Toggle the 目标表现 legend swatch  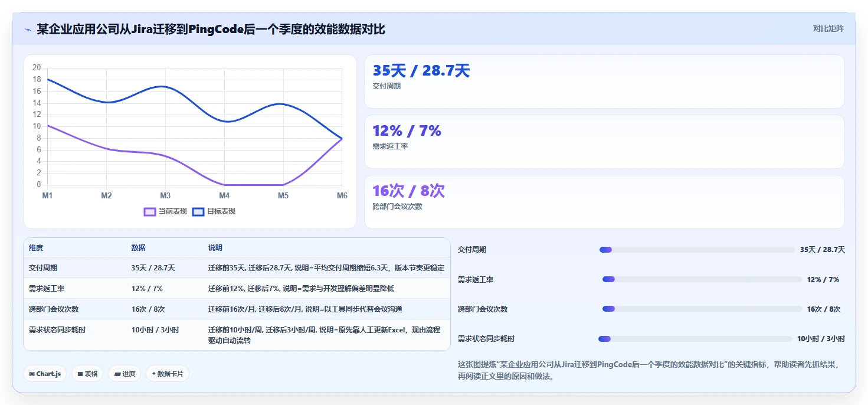click(198, 211)
